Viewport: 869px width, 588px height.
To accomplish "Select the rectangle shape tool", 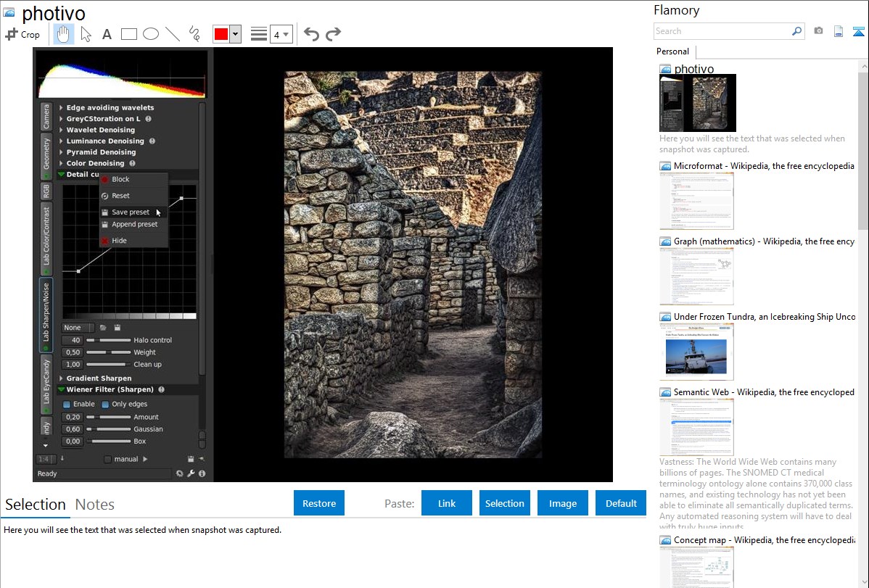I will point(129,34).
